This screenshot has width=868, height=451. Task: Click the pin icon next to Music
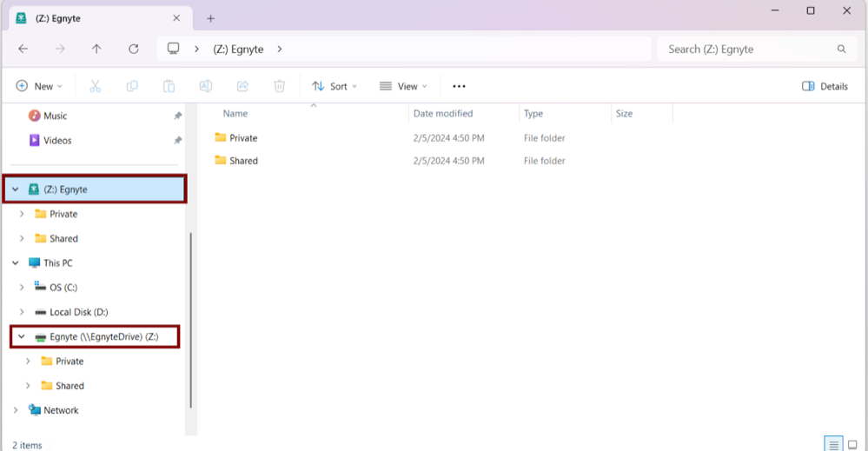(x=178, y=116)
